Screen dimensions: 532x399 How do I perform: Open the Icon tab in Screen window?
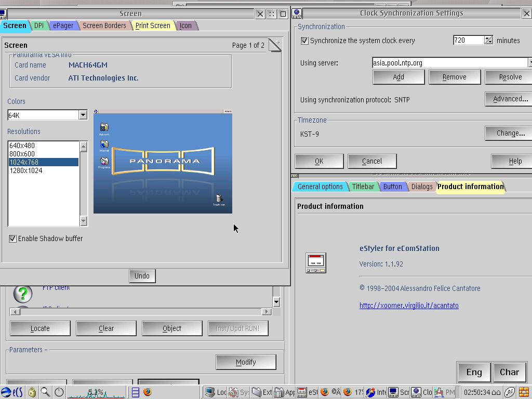[x=185, y=25]
